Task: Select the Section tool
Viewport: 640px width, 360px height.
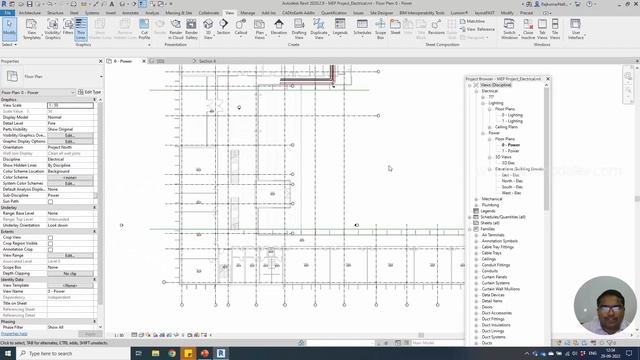Action: [223, 27]
